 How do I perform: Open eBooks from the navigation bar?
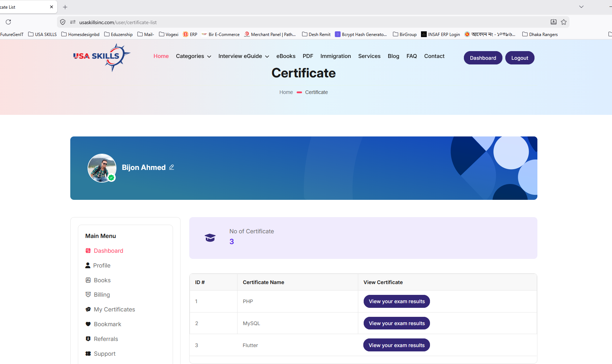[286, 56]
